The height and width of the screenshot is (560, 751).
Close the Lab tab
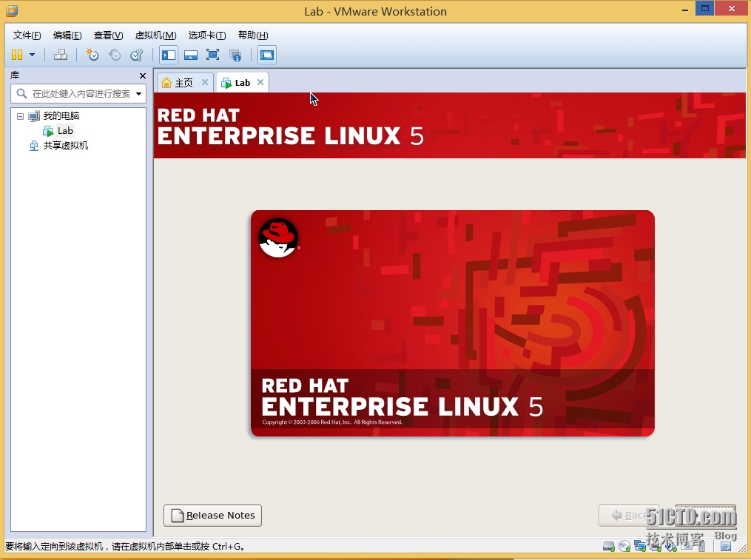[x=260, y=82]
